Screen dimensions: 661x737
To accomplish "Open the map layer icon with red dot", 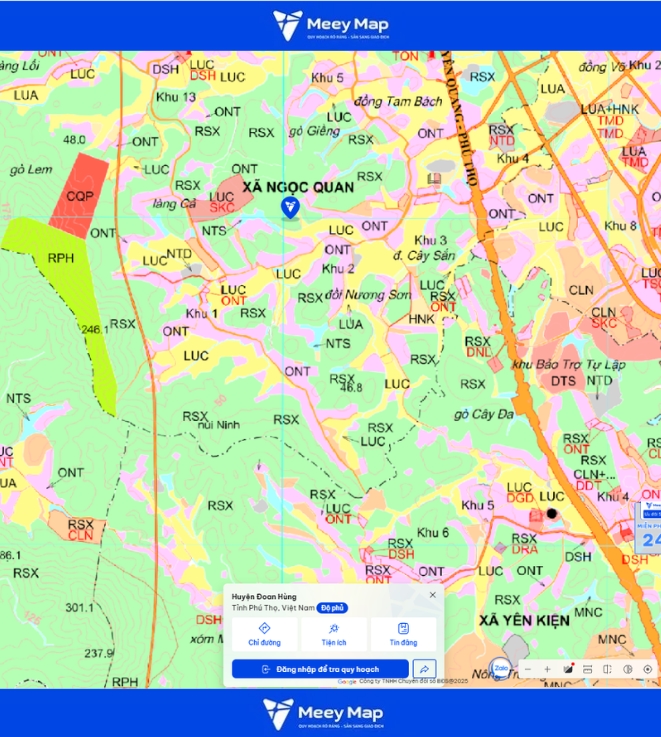I will pos(568,669).
